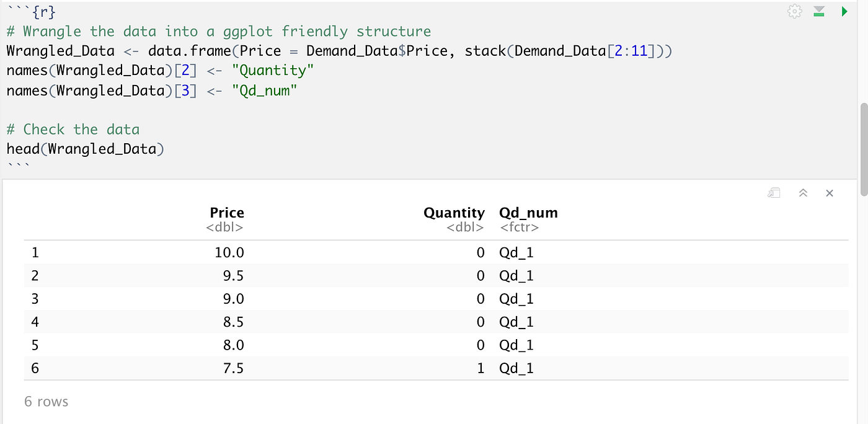Run all chunks above icon
Screen dimensions: 868x424
tap(819, 11)
